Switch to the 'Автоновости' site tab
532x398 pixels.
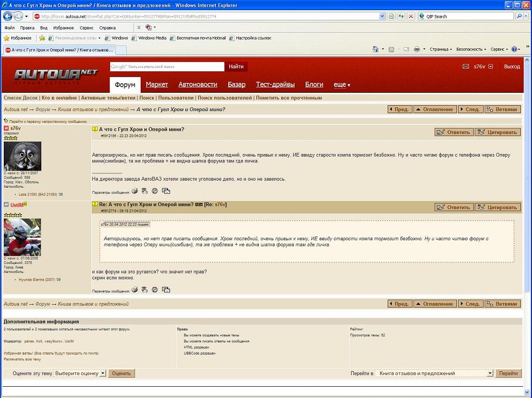[x=198, y=85]
